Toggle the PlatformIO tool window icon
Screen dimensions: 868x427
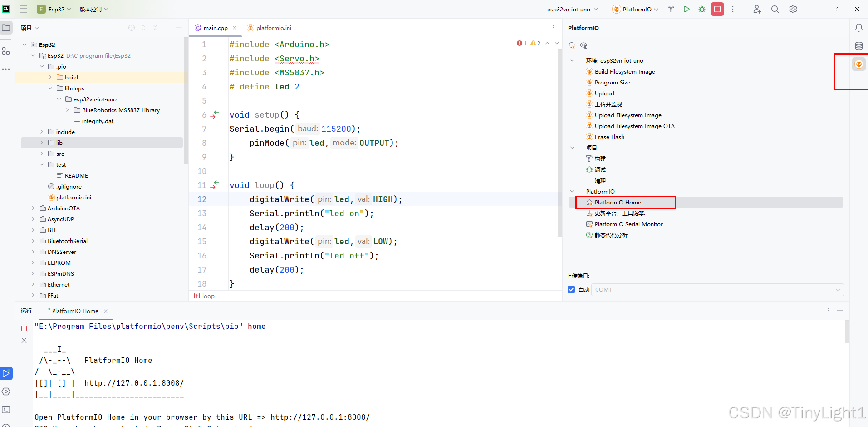coord(859,64)
